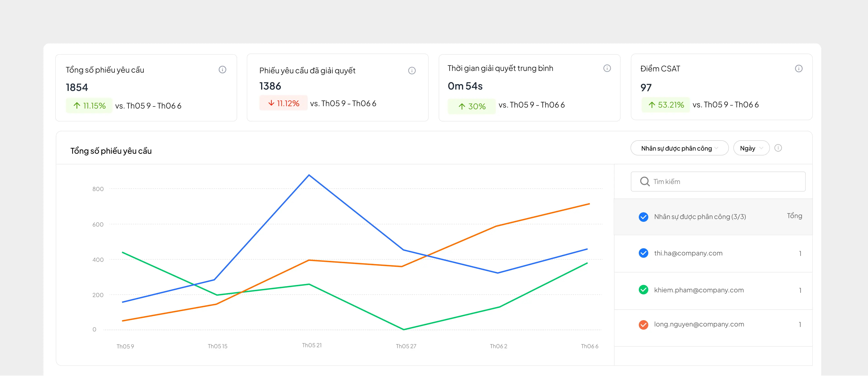Image resolution: width=868 pixels, height=376 pixels.
Task: Click Th05 21 label on x-axis
Action: point(312,345)
